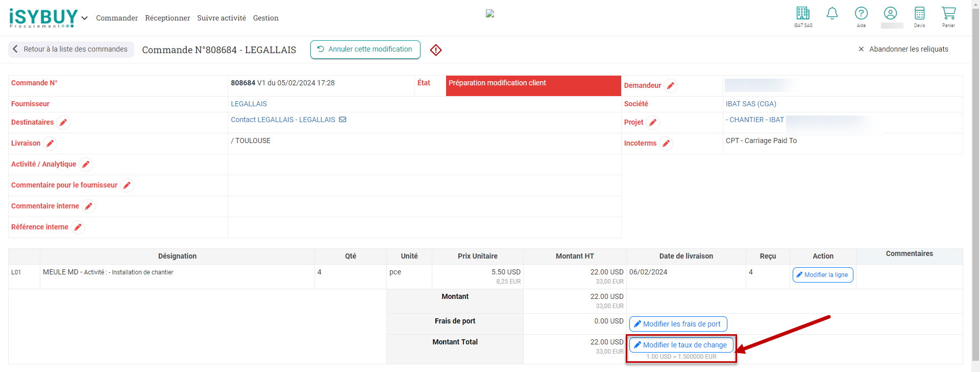Click Annuler cette modification button
This screenshot has height=372, width=980.
[x=365, y=50]
